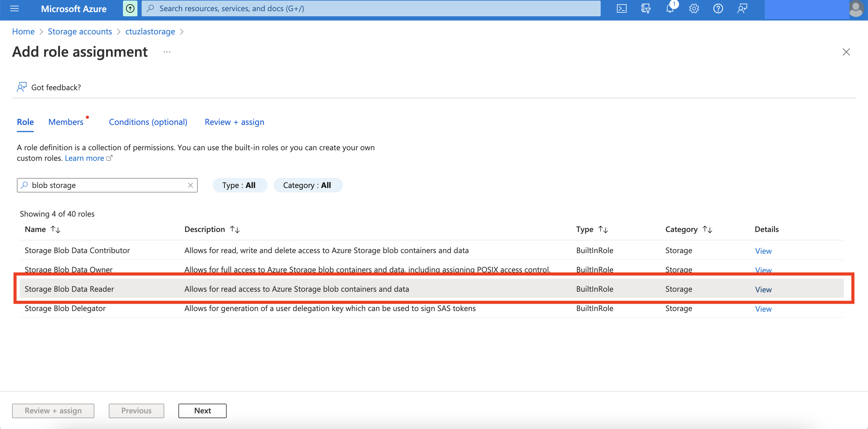868x429 pixels.
Task: Switch to the Conditions (optional) tab
Action: click(148, 122)
